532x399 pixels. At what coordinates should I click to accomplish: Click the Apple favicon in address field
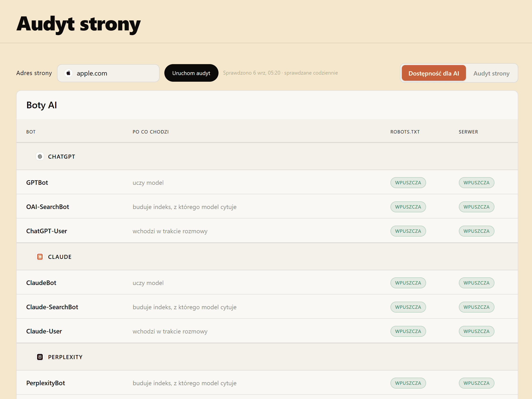[69, 73]
